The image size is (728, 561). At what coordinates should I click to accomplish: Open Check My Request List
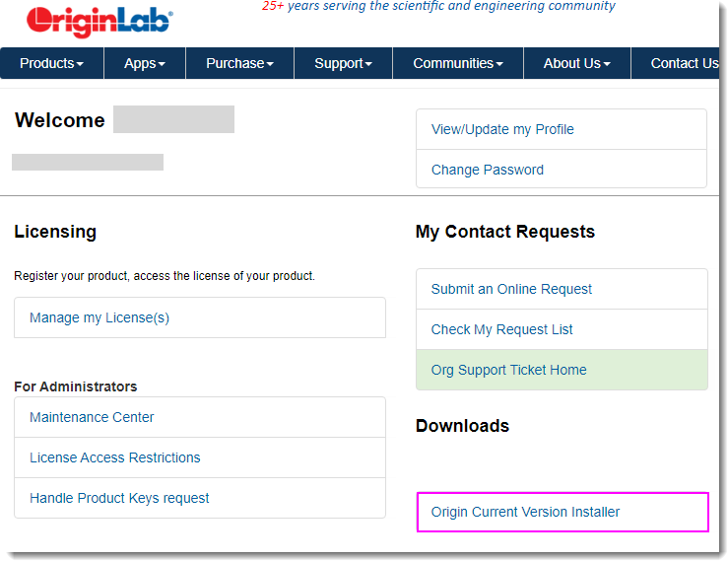coord(562,329)
